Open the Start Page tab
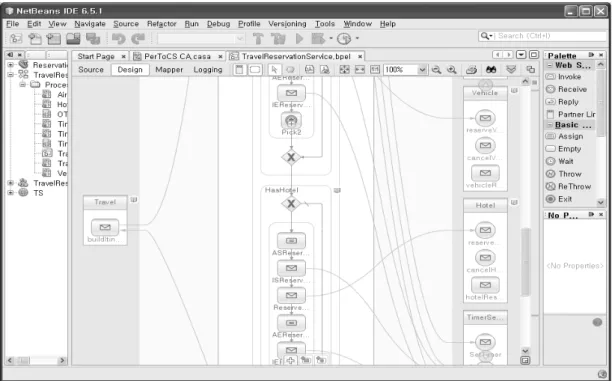Screen dimensions: 612x381 click(x=96, y=56)
